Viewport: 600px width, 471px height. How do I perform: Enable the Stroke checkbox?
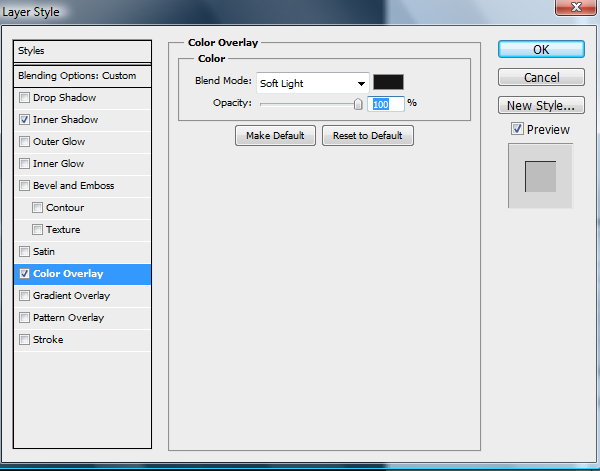click(x=24, y=340)
